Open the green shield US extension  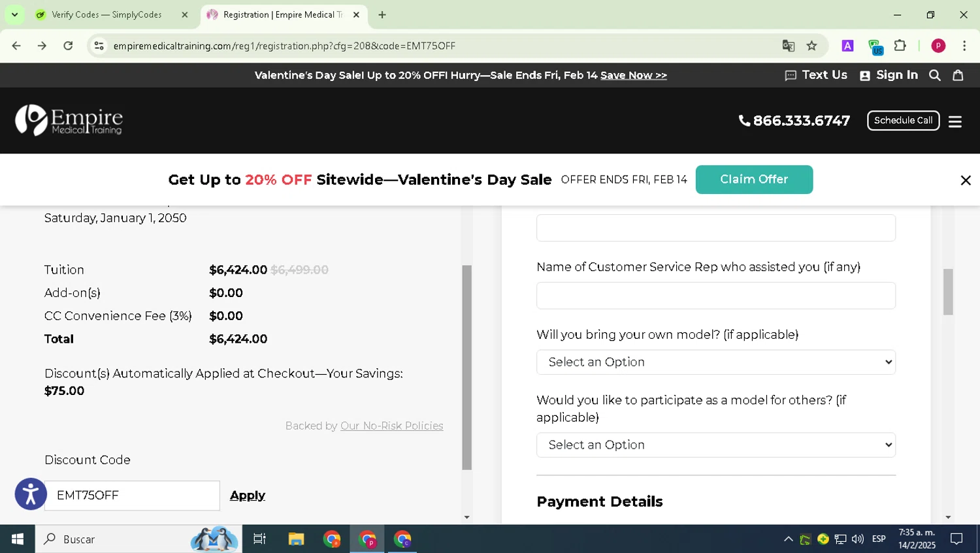point(875,46)
